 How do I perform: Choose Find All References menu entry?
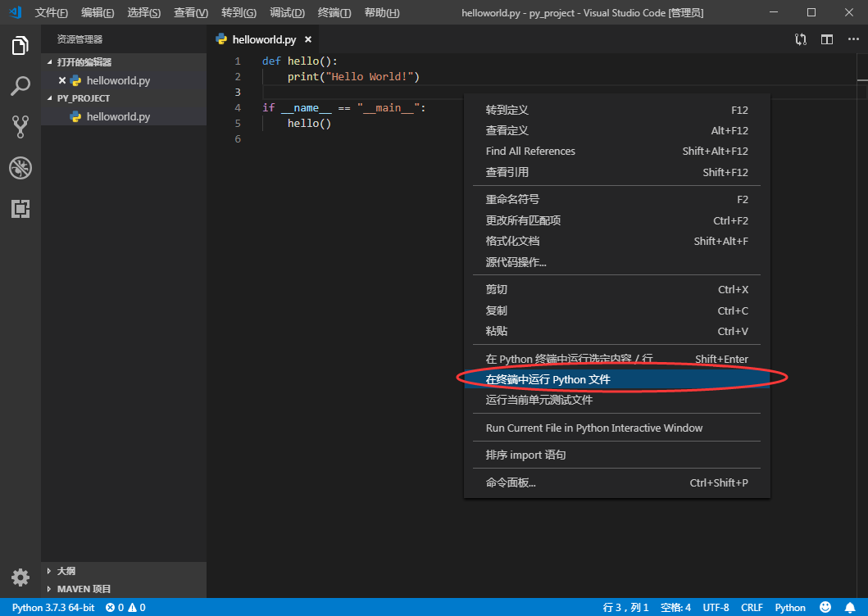point(616,151)
